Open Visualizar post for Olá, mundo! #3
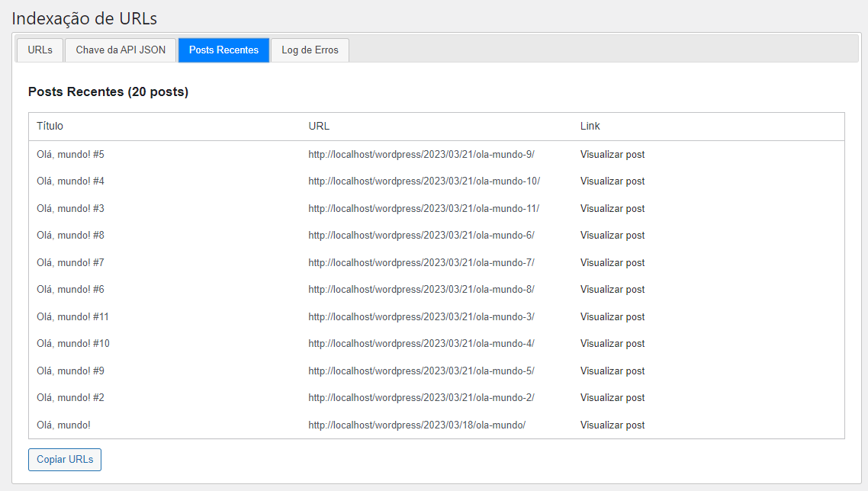The image size is (868, 491). point(612,209)
